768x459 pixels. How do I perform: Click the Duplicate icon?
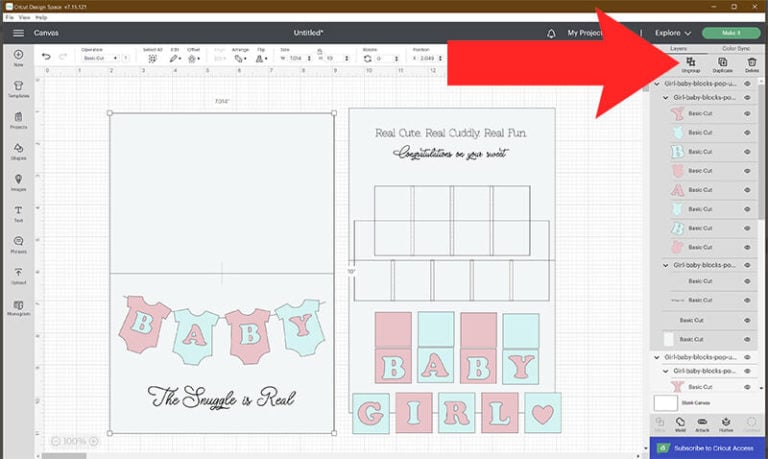[x=722, y=62]
